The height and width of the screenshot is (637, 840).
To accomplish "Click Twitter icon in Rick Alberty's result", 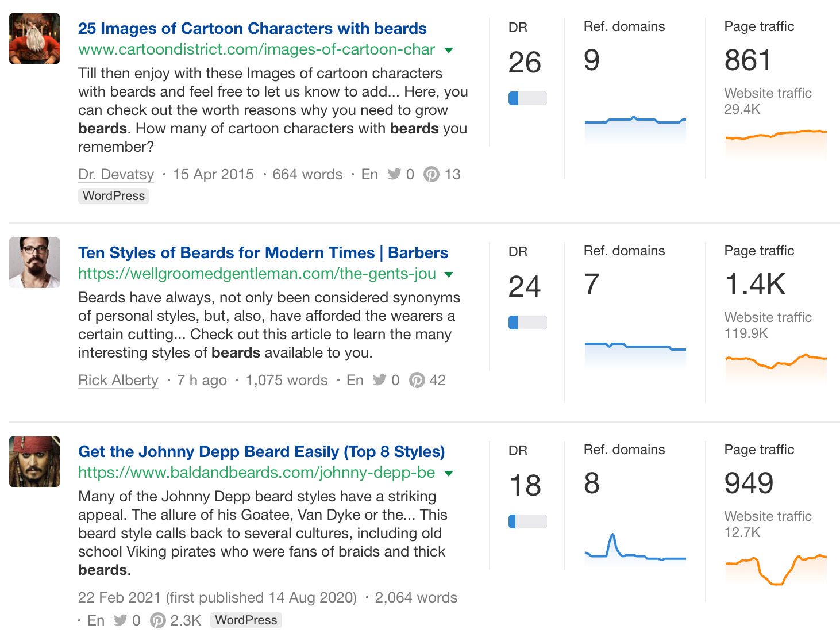I will pos(380,380).
